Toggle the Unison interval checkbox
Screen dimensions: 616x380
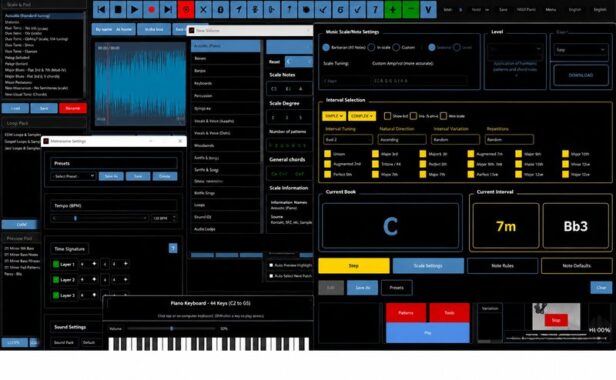[327, 154]
